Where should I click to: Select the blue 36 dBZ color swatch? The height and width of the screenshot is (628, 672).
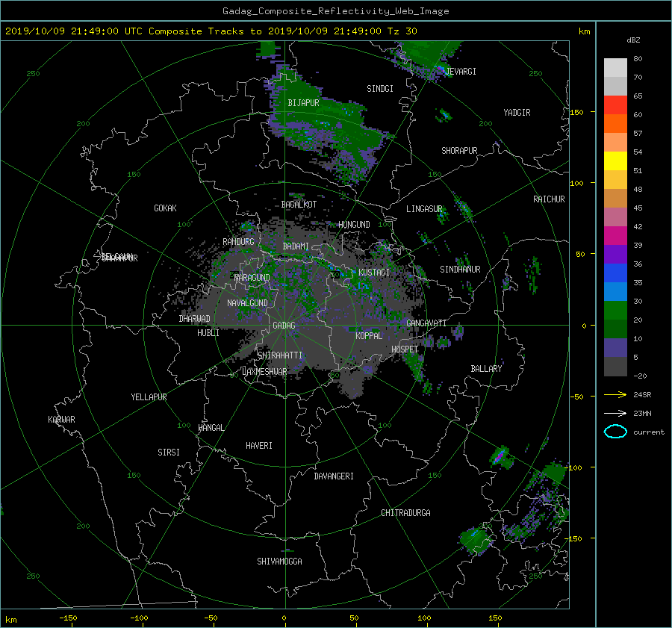coord(615,273)
